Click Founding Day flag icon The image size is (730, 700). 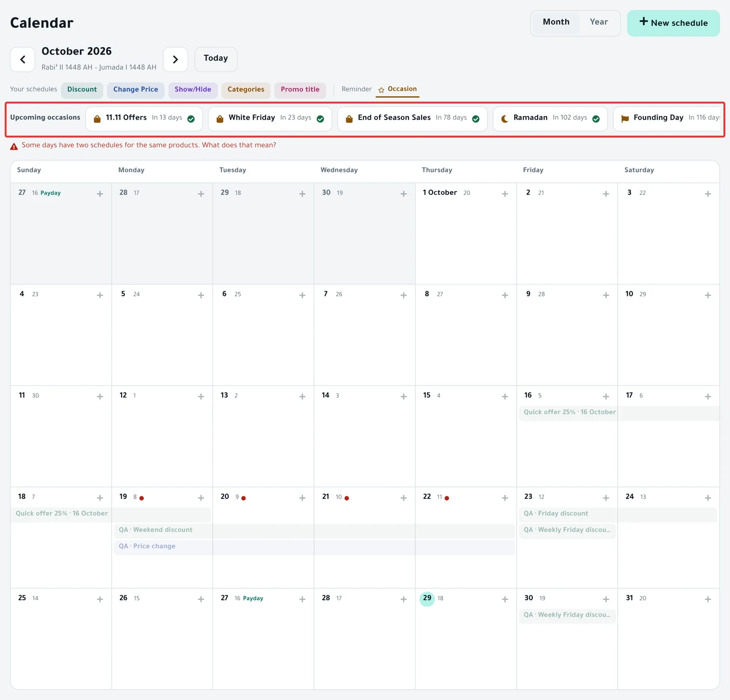(x=625, y=119)
